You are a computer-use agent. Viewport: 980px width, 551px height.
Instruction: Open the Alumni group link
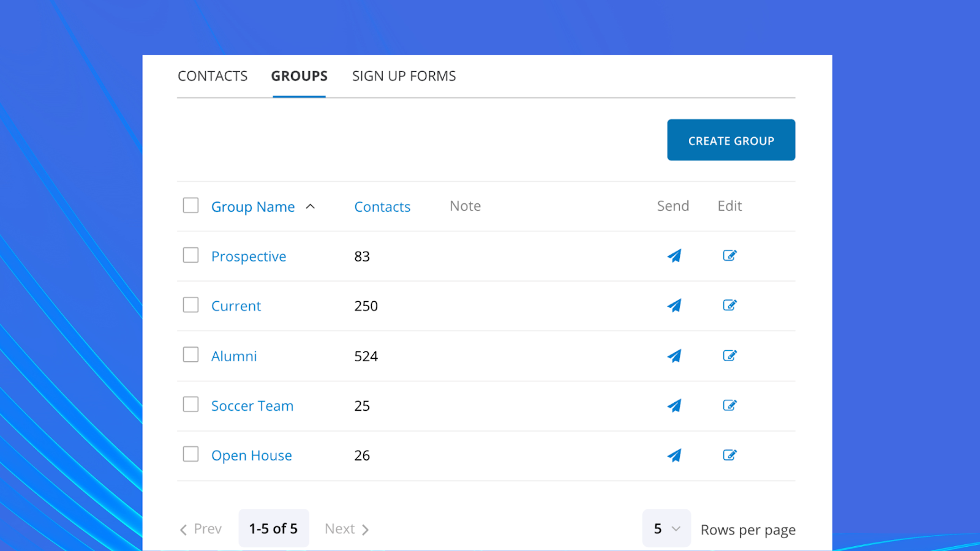click(x=234, y=356)
